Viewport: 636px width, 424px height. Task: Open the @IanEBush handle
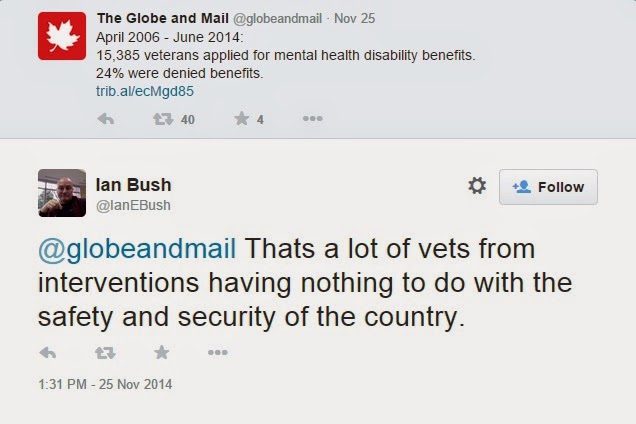133,205
